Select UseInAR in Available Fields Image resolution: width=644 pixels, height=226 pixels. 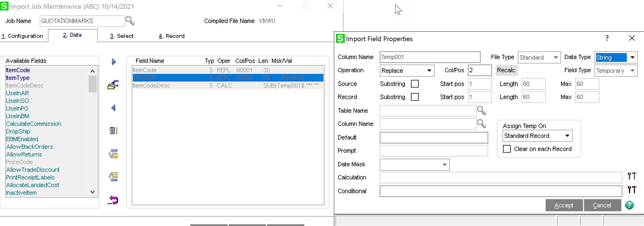click(x=17, y=93)
